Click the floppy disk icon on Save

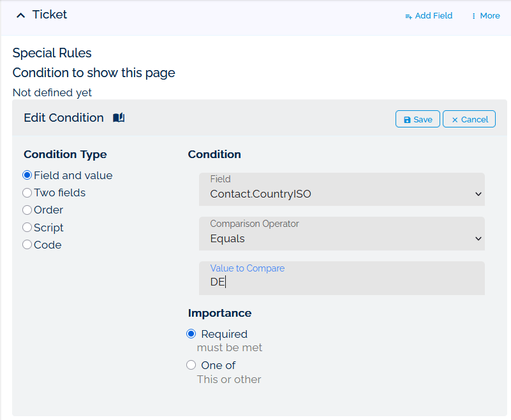pyautogui.click(x=406, y=119)
